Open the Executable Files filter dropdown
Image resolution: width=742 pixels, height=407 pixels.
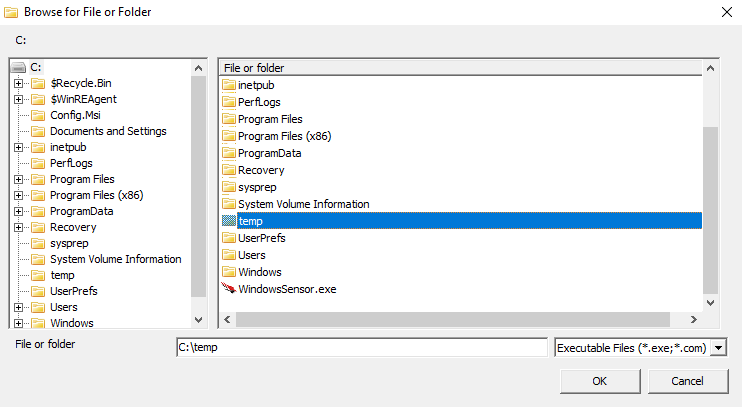coord(719,348)
